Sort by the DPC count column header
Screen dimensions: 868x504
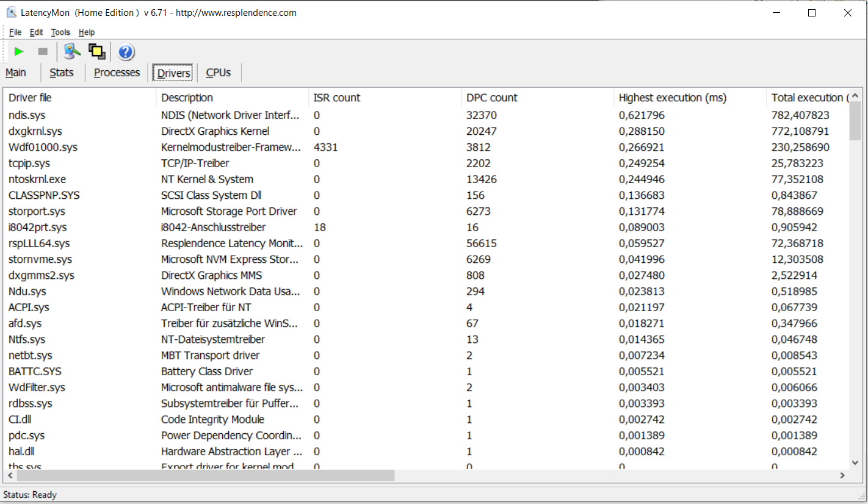(538, 98)
